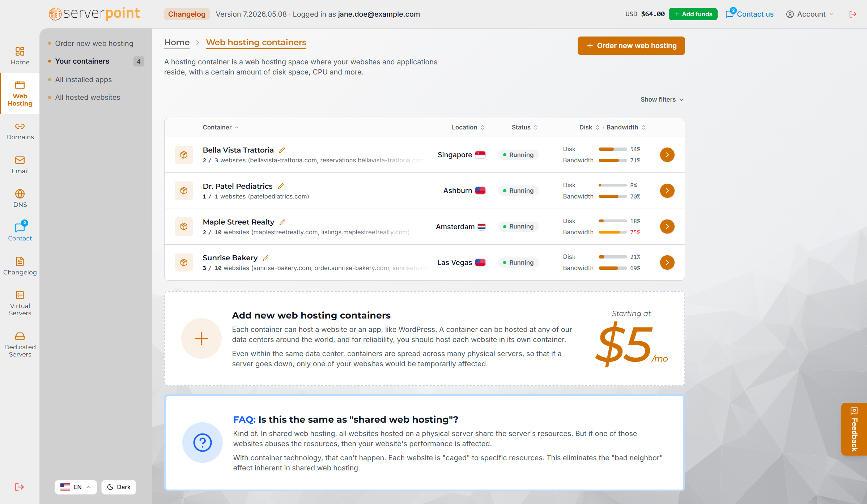Open Virtual Servers in sidebar
Image resolution: width=867 pixels, height=504 pixels.
pos(20,303)
